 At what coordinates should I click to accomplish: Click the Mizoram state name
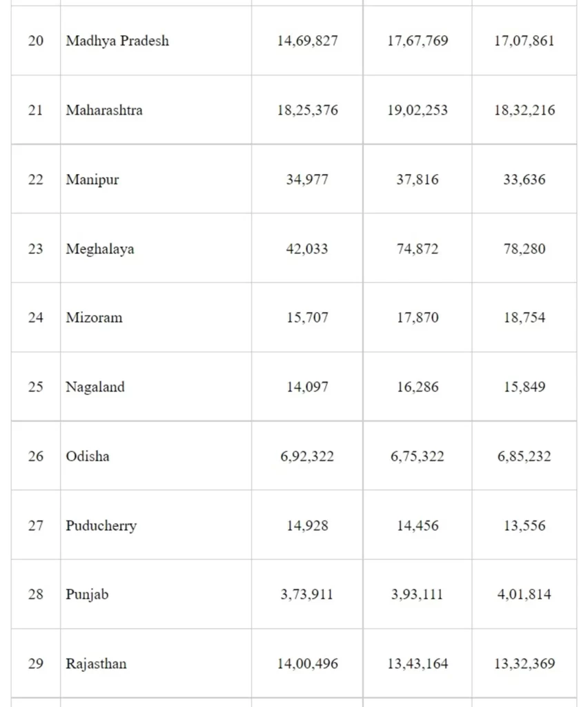94,318
